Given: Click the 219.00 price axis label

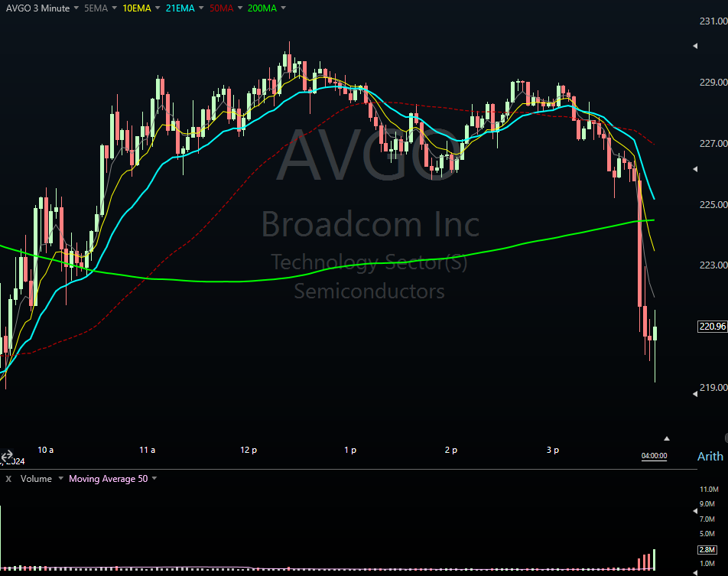Looking at the screenshot, I should tap(713, 387).
